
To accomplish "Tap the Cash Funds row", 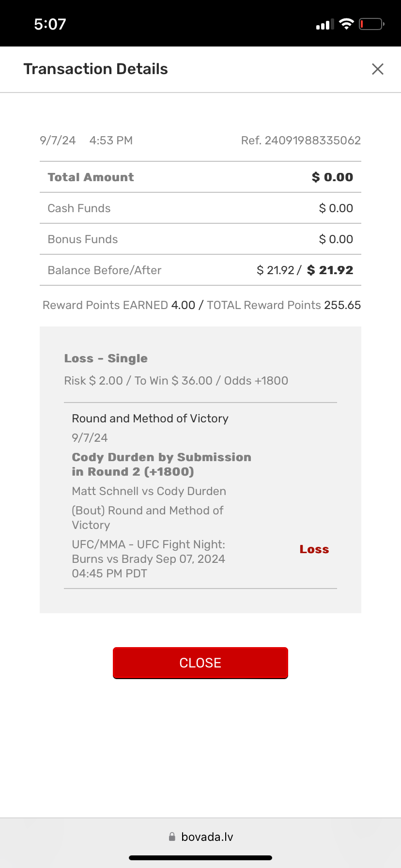I will pyautogui.click(x=200, y=208).
